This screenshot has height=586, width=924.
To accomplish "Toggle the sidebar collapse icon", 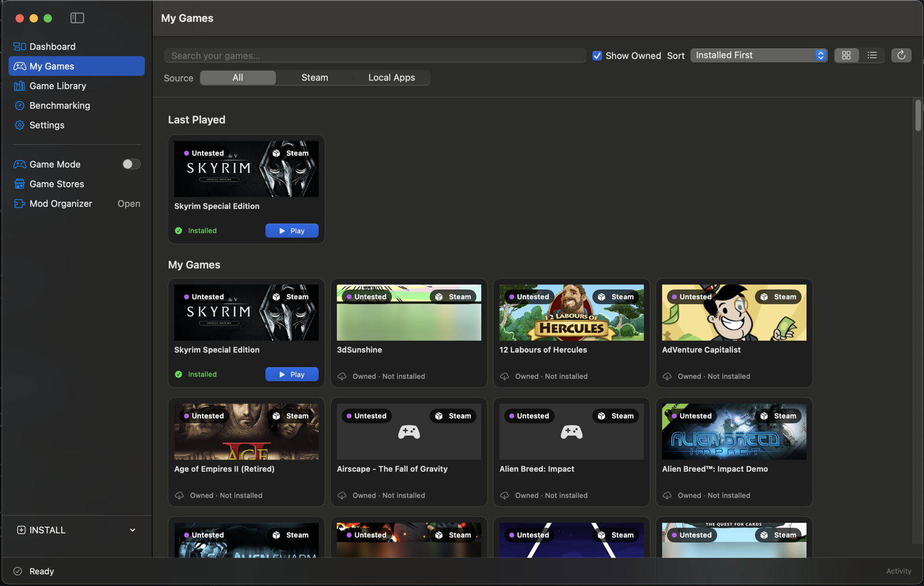I will [77, 18].
